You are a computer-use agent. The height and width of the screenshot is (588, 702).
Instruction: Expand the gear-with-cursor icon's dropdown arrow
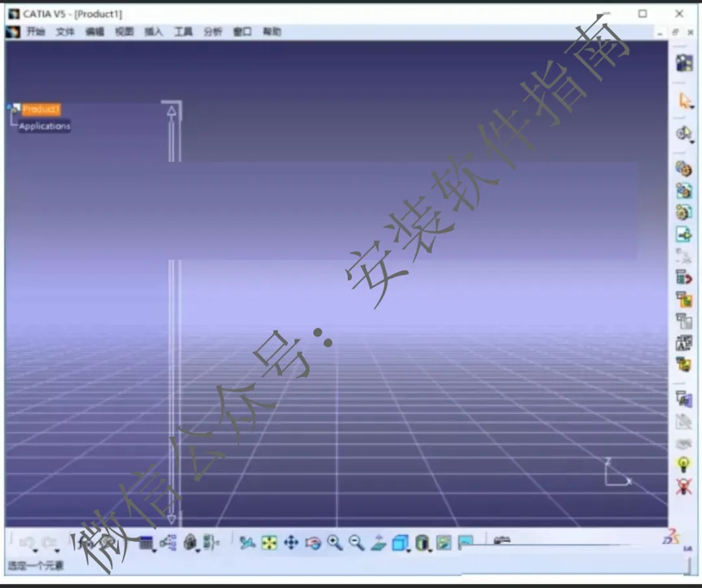[692, 142]
